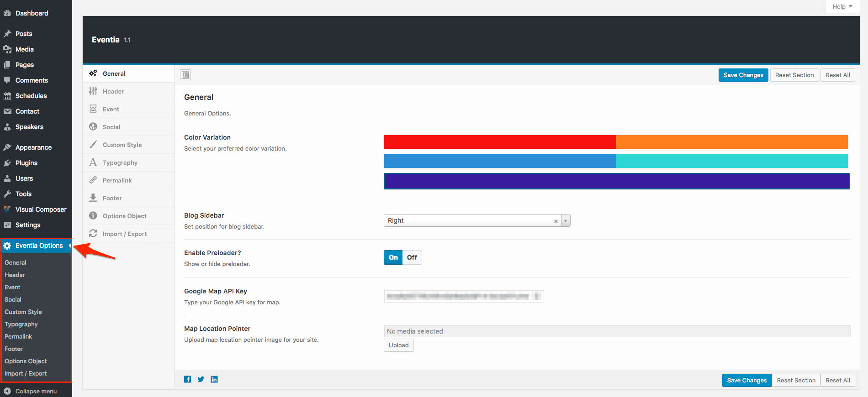This screenshot has height=397, width=868.
Task: Click the Import / Export refresh icon
Action: point(93,234)
